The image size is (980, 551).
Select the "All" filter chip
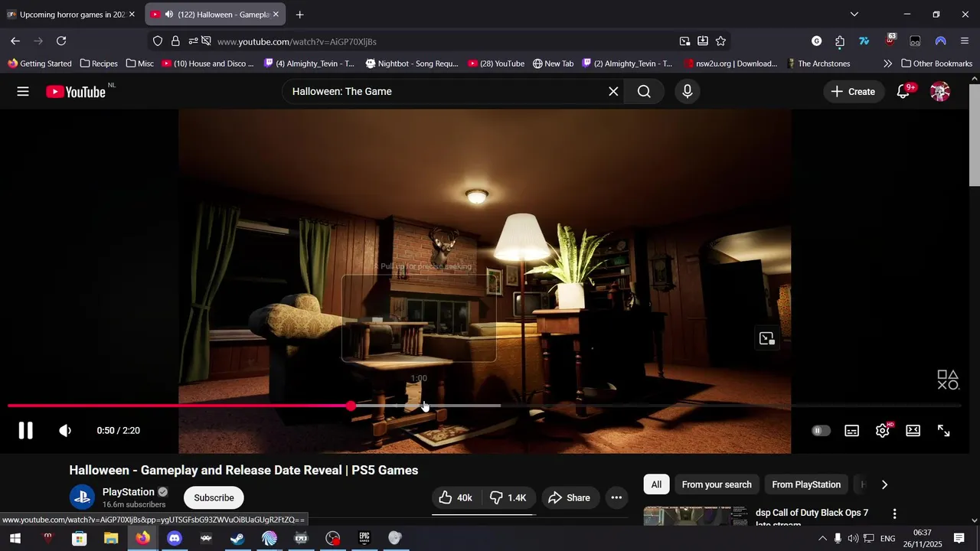coord(656,484)
